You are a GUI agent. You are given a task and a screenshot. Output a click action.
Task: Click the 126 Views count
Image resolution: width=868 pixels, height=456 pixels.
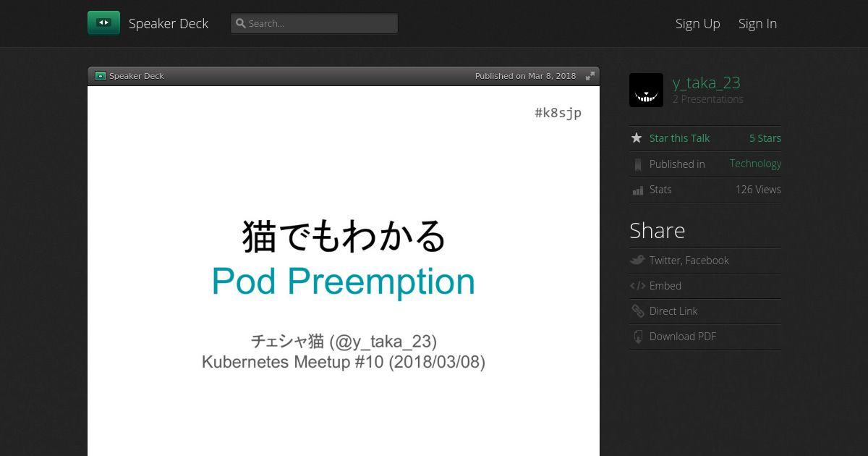(758, 190)
